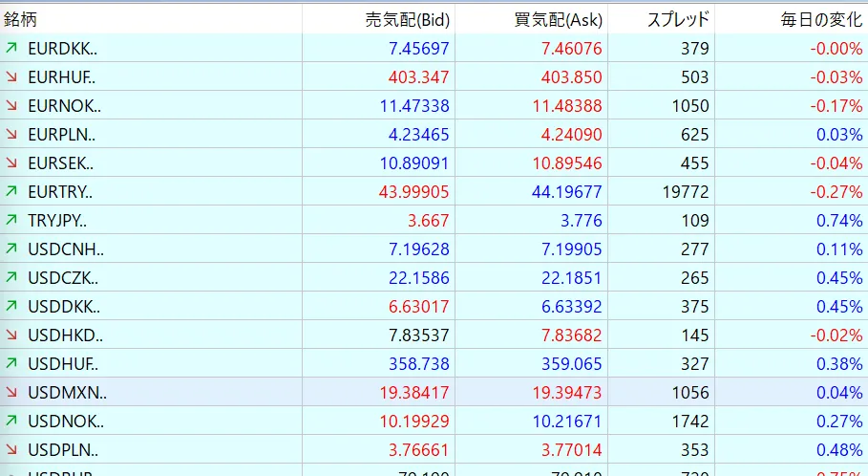This screenshot has width=868, height=476.
Task: Click USDDKK bid price 6.63017
Action: click(x=418, y=307)
